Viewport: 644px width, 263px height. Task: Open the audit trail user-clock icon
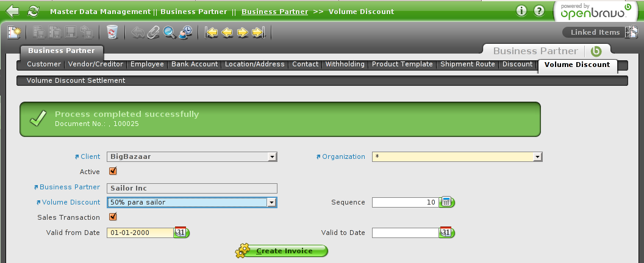pyautogui.click(x=185, y=32)
